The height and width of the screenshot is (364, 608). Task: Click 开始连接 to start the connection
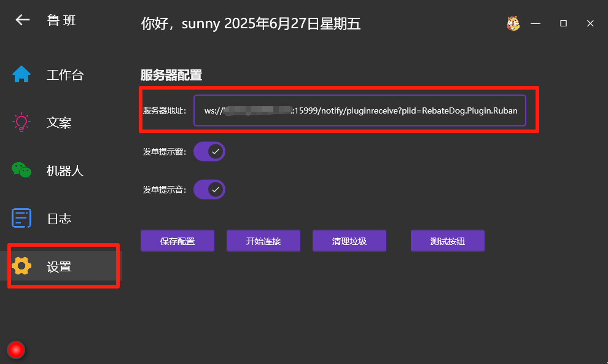[x=263, y=241]
